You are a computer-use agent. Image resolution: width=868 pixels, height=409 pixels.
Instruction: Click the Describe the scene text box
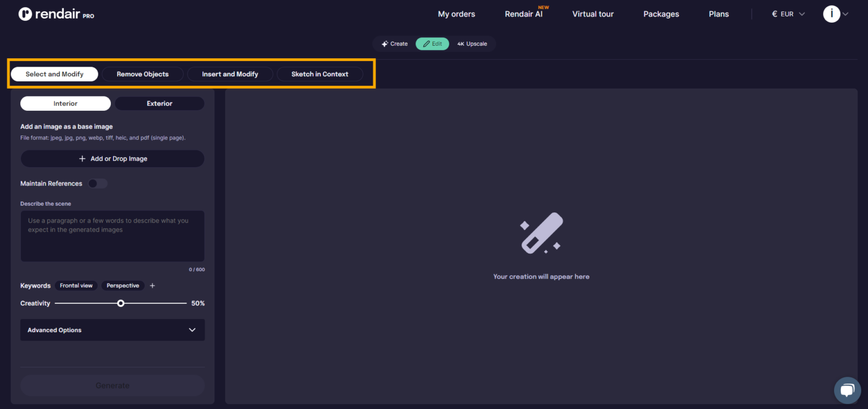tap(112, 236)
